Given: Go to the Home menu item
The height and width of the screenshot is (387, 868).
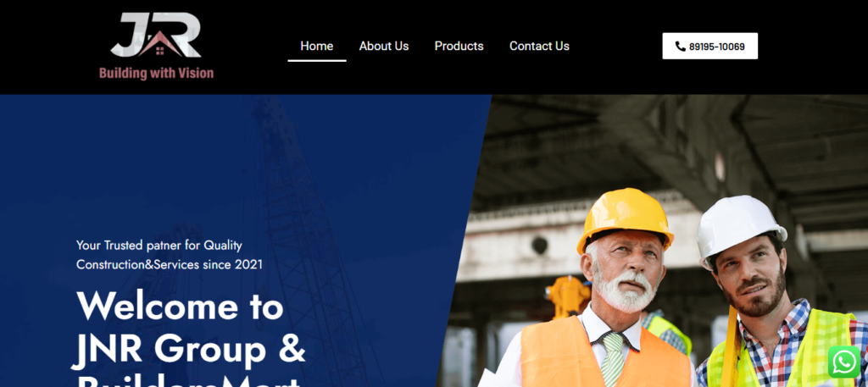Looking at the screenshot, I should pyautogui.click(x=317, y=46).
